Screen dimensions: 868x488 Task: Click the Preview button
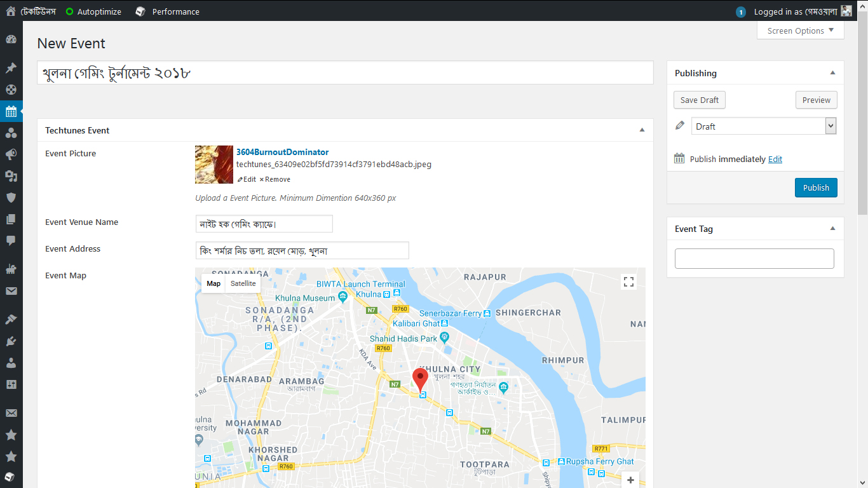click(817, 100)
